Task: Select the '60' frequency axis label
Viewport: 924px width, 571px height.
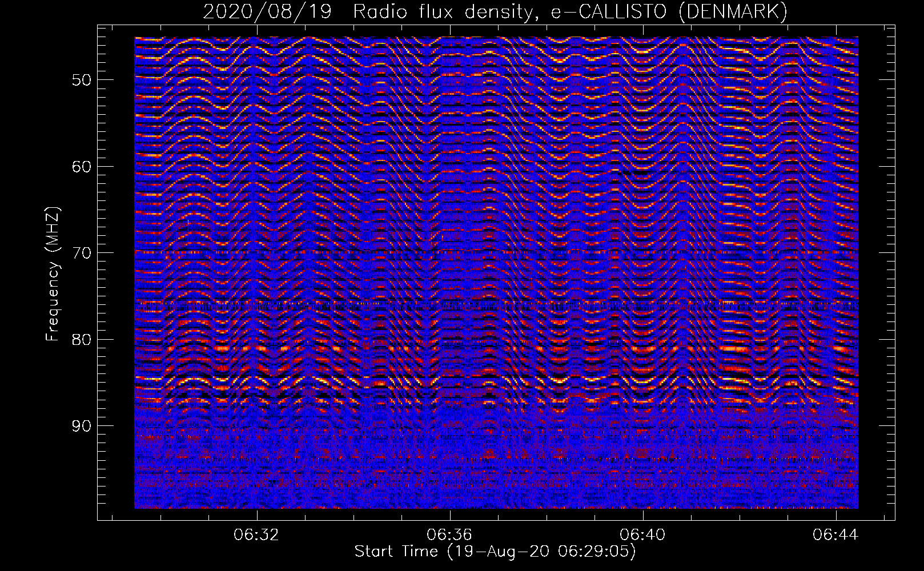Action: (x=82, y=167)
